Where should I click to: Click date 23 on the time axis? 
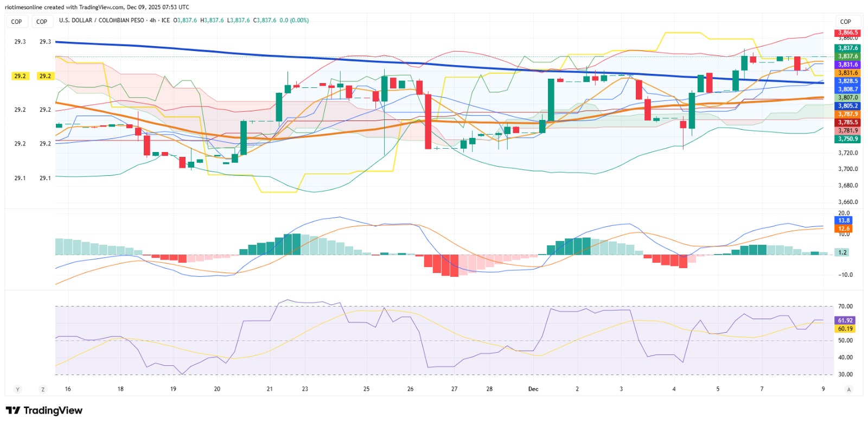(305, 389)
